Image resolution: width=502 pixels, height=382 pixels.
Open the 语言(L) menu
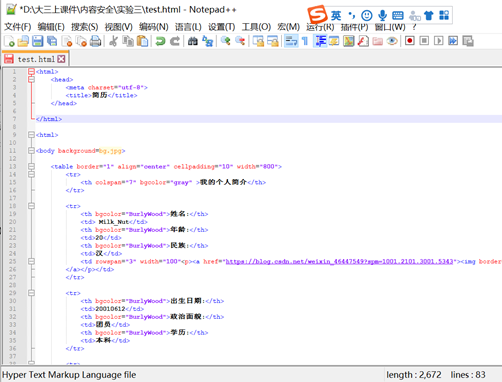pos(188,27)
